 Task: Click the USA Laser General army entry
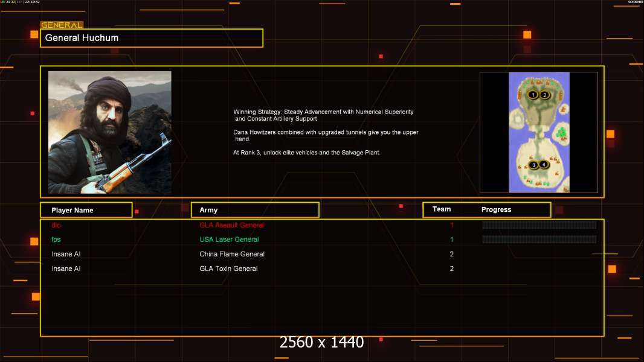click(x=229, y=240)
